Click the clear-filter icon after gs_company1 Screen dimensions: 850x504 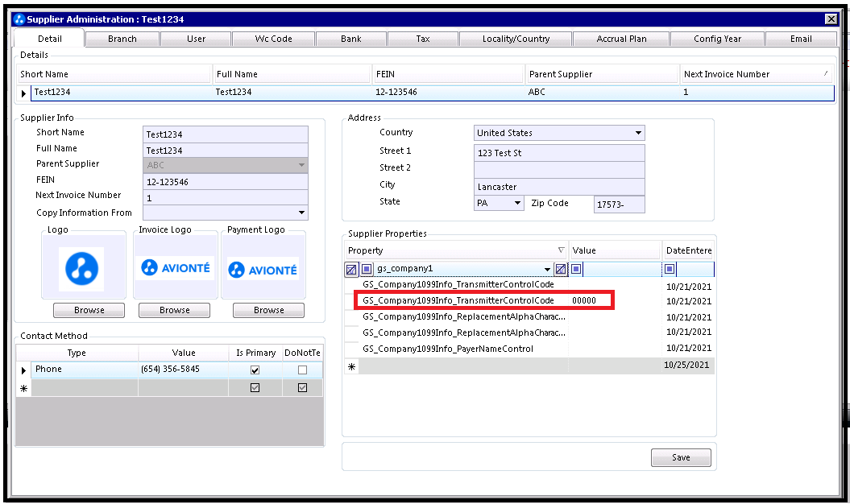pos(561,269)
